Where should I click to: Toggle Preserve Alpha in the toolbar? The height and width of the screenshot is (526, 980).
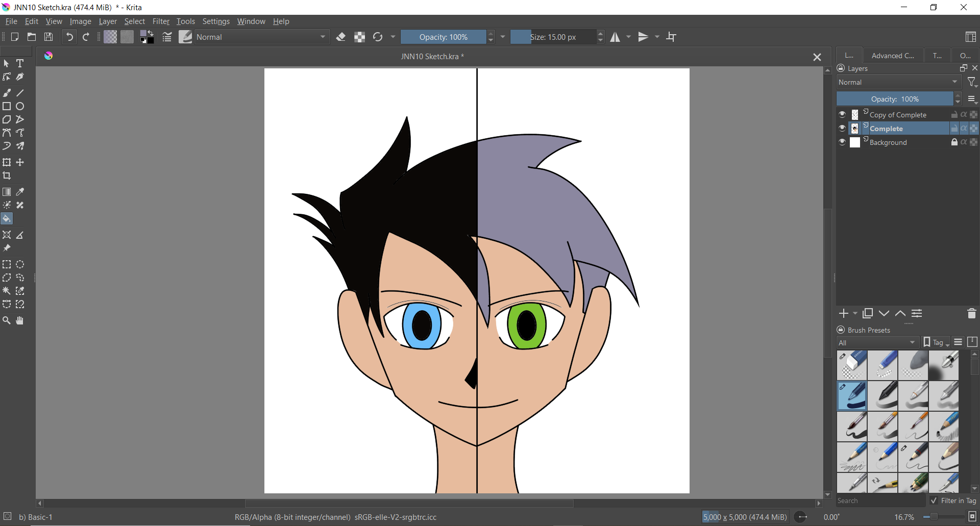coord(360,37)
